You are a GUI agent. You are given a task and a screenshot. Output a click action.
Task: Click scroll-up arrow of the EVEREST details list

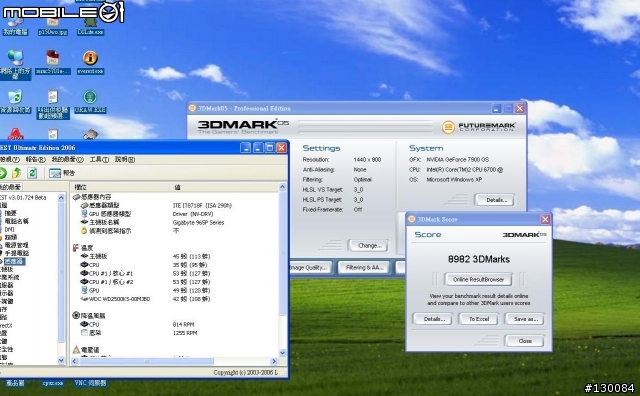283,187
